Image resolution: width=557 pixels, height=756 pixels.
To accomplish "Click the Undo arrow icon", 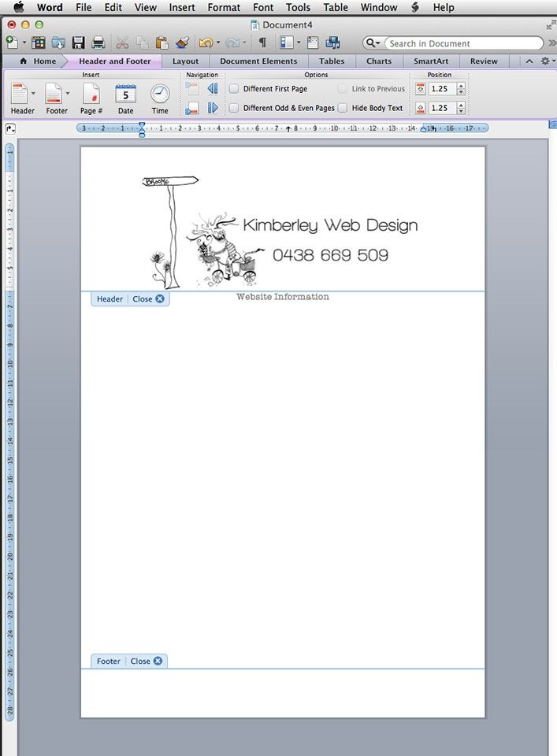I will pos(206,43).
